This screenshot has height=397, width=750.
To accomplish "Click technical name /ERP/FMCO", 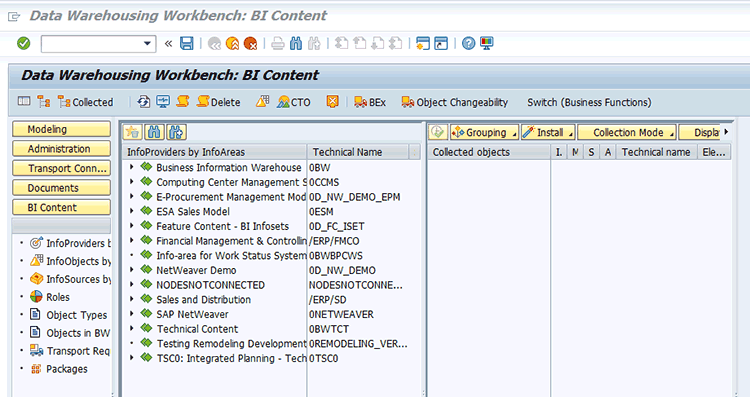I will pyautogui.click(x=334, y=241).
